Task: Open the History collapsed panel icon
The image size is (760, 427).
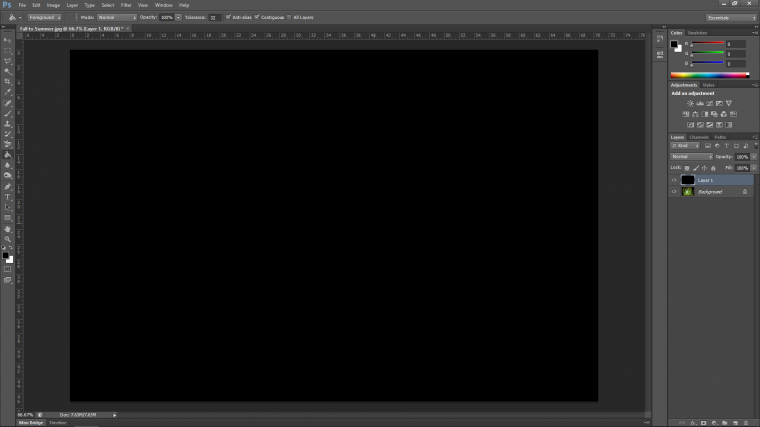Action: 660,39
